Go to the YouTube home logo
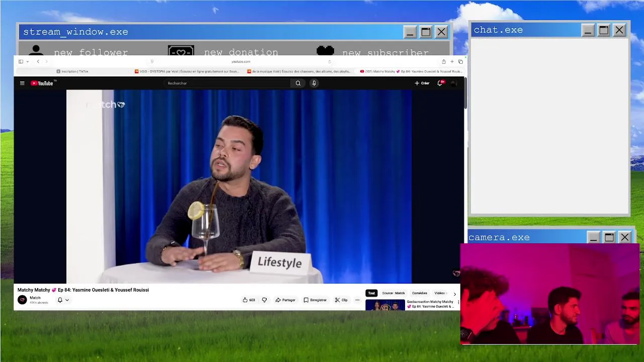Image resolution: width=644 pixels, height=362 pixels. pos(42,83)
